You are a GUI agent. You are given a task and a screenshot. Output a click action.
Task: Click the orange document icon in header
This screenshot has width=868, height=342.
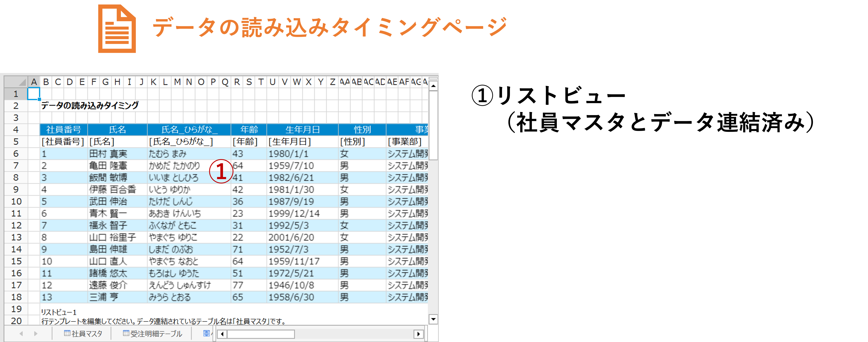tap(117, 29)
